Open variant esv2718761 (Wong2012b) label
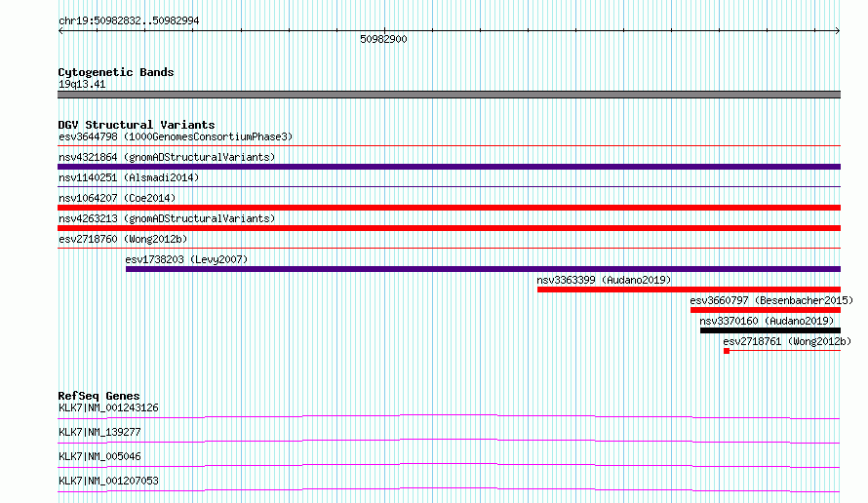The width and height of the screenshot is (868, 503). 787,341
